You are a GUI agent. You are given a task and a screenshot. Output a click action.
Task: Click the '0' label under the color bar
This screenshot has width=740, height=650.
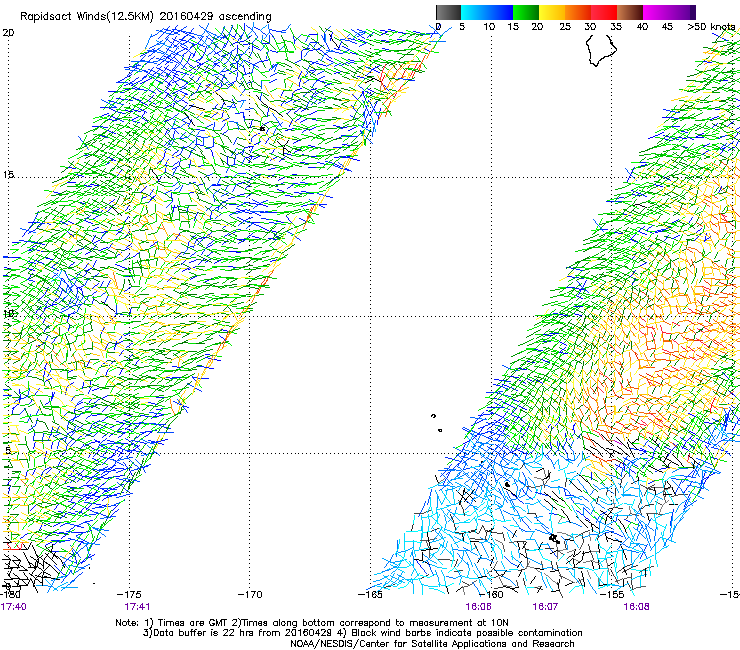click(x=438, y=27)
